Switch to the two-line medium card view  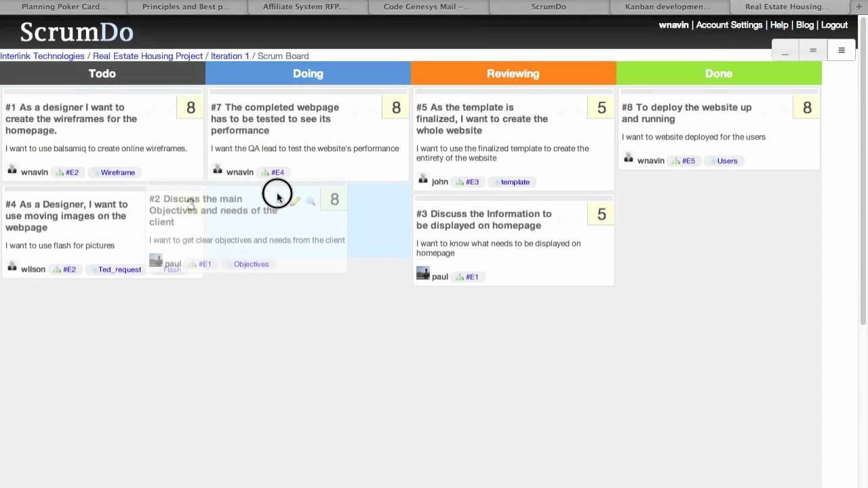point(812,51)
